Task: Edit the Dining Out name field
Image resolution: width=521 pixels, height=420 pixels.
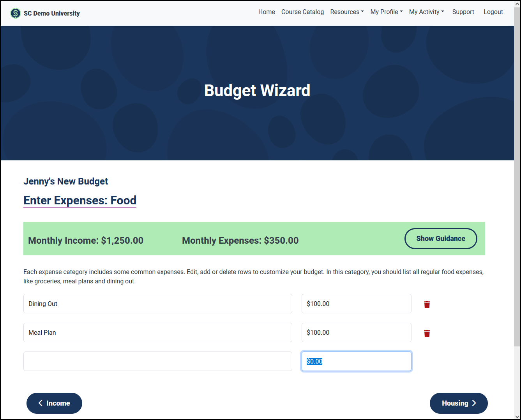Action: [x=157, y=304]
